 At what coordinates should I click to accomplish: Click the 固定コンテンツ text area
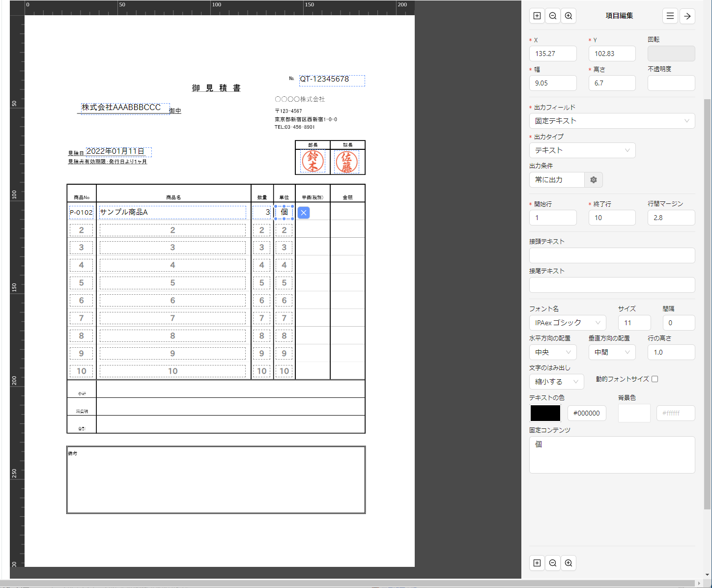coord(612,455)
